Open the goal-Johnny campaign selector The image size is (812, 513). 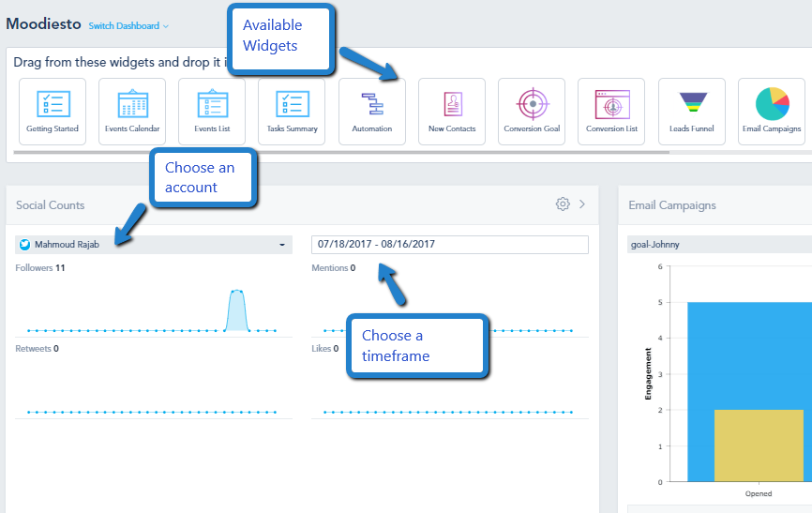coord(719,245)
